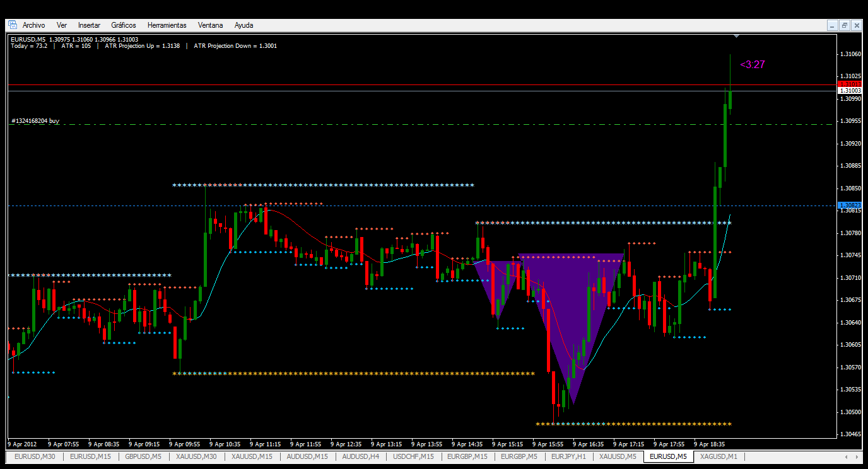Minimize the inner chart window

(x=833, y=25)
